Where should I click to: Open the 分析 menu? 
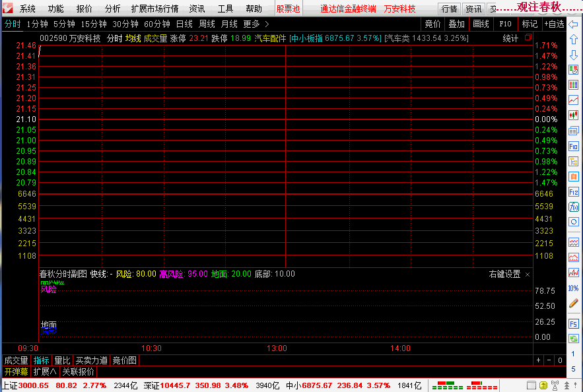click(x=112, y=9)
